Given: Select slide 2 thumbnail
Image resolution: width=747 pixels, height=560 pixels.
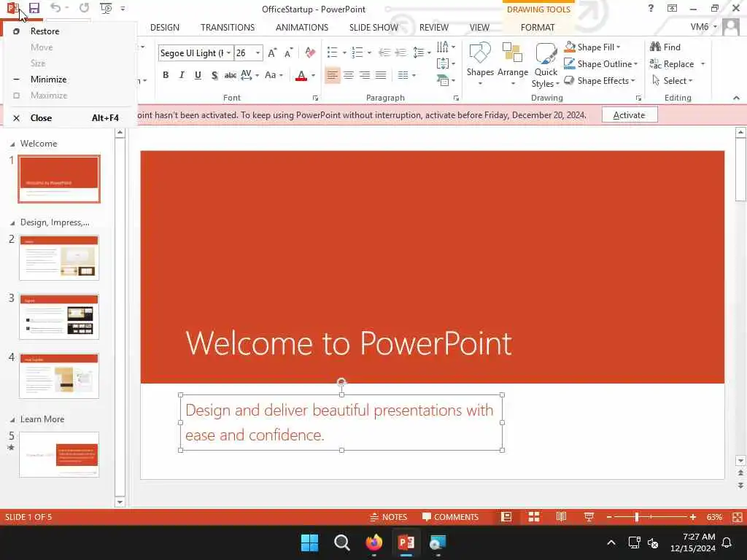Looking at the screenshot, I should 59,257.
